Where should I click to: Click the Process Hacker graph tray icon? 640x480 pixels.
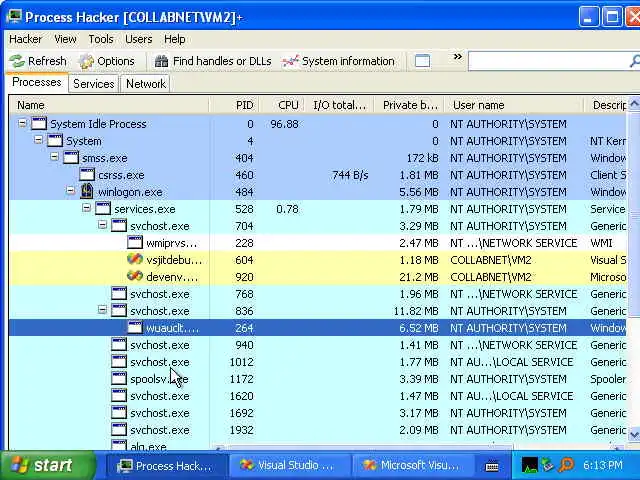click(529, 465)
